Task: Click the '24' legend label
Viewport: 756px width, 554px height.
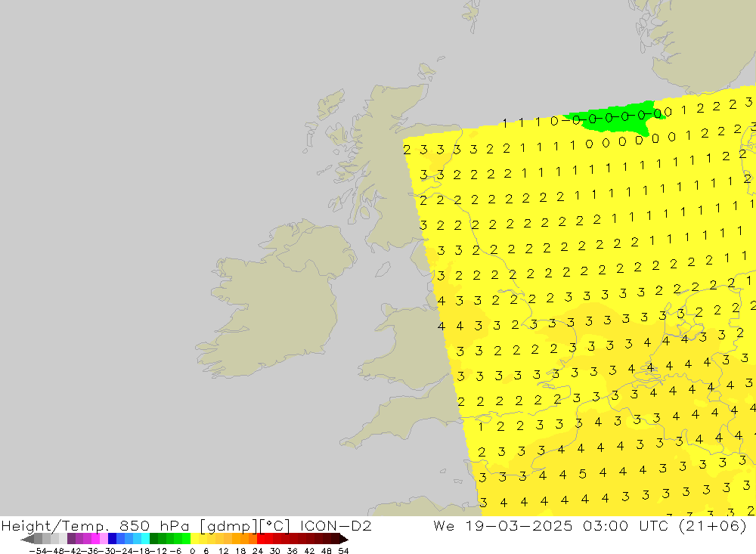Action: (258, 551)
